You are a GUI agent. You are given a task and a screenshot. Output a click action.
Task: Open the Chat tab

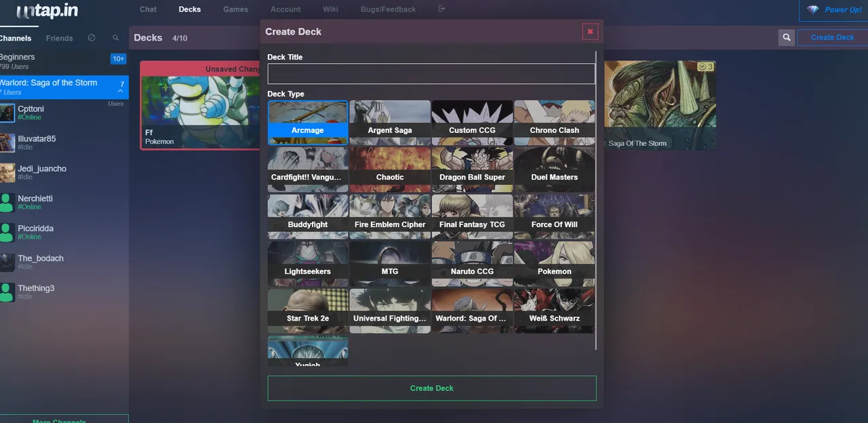tap(148, 9)
